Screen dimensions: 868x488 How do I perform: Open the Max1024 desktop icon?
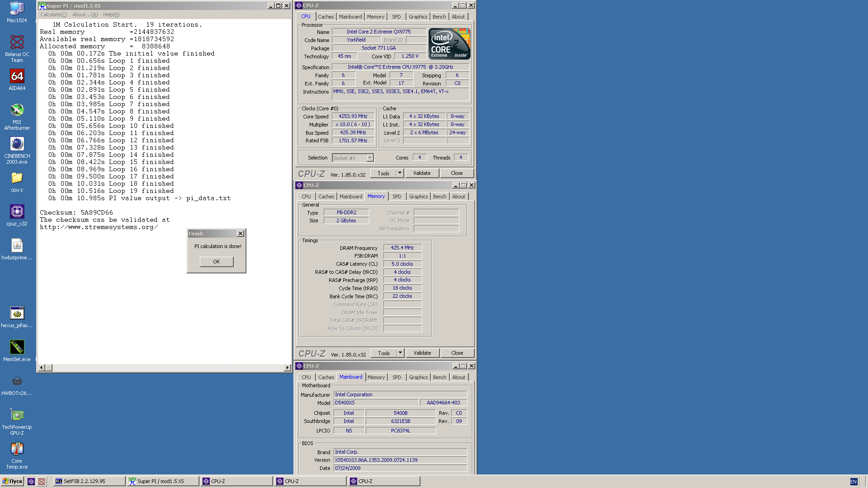pos(17,12)
